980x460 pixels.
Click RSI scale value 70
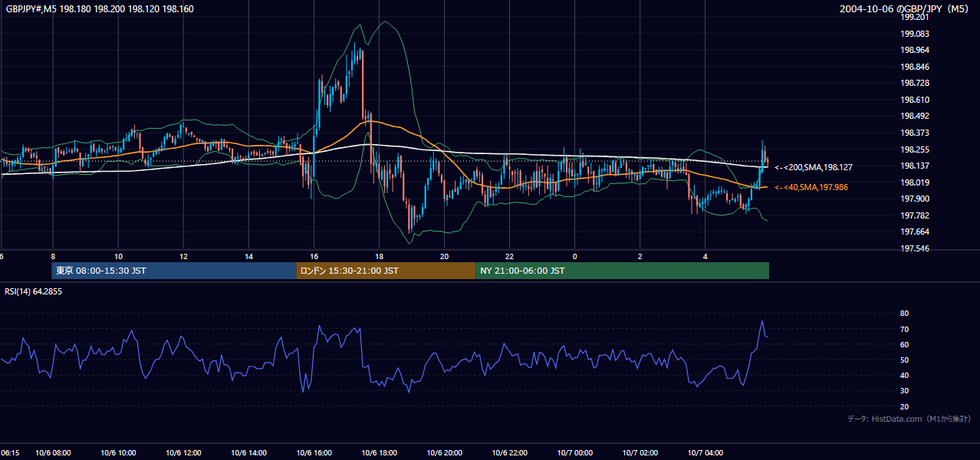coord(904,329)
